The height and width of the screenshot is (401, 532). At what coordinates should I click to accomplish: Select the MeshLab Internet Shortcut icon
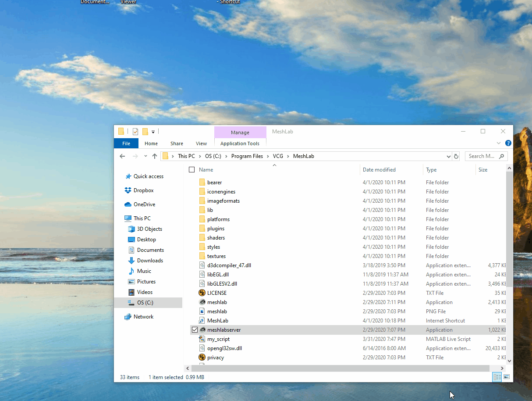(x=202, y=321)
